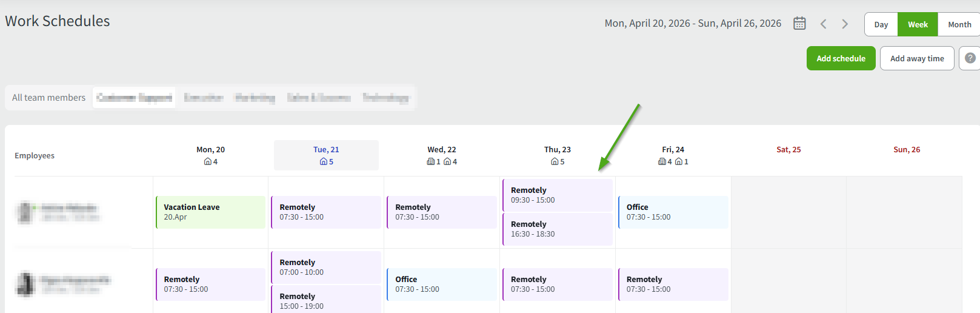Open Tuesday's Remotely 07:00 - 10:00 shift
The width and height of the screenshot is (980, 313).
click(x=326, y=268)
